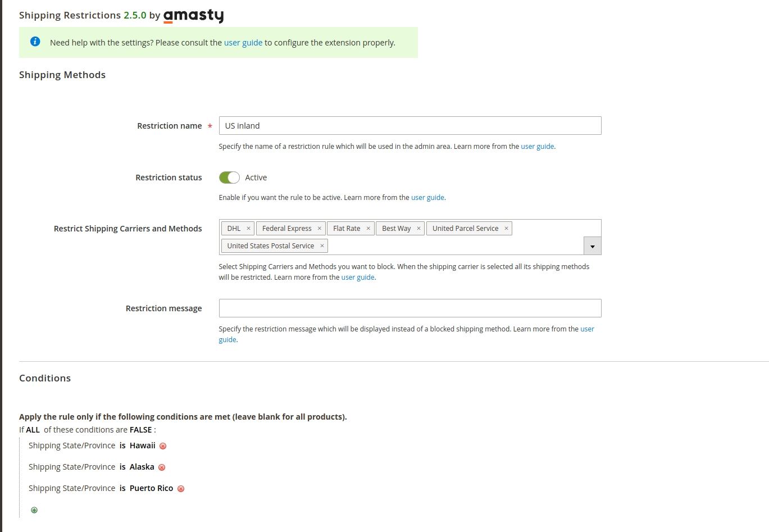Image resolution: width=769 pixels, height=532 pixels.
Task: Remove Federal Express carrier tag
Action: coord(319,229)
